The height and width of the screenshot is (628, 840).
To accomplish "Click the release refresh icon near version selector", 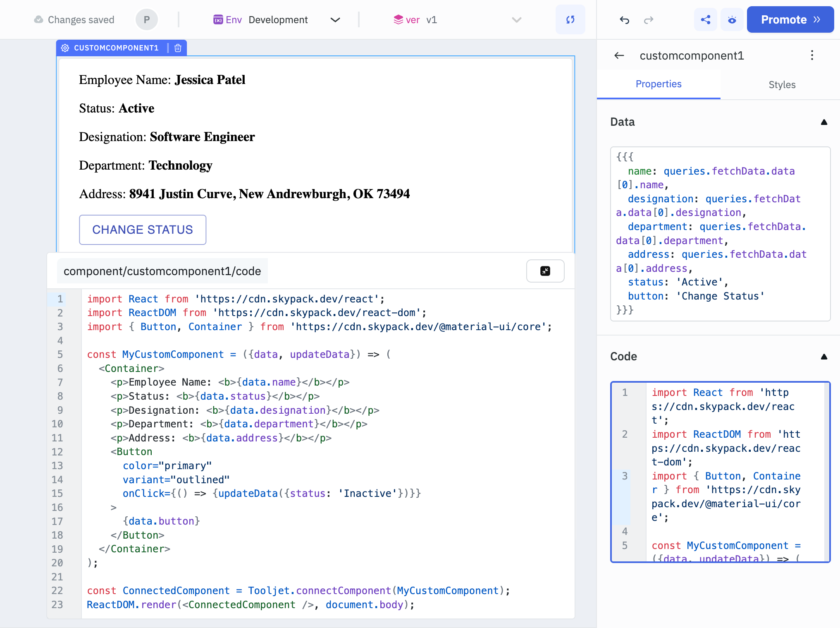I will click(x=570, y=19).
